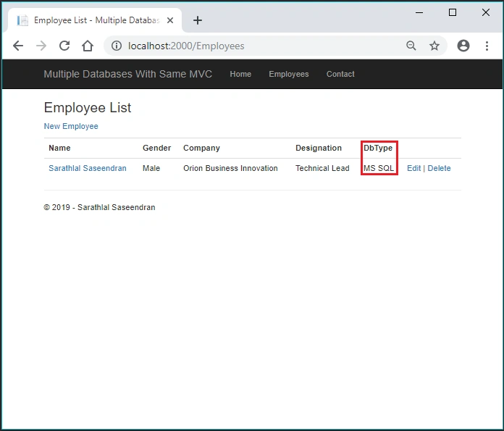The height and width of the screenshot is (431, 504).
Task: Open Contact in the navbar
Action: click(340, 74)
